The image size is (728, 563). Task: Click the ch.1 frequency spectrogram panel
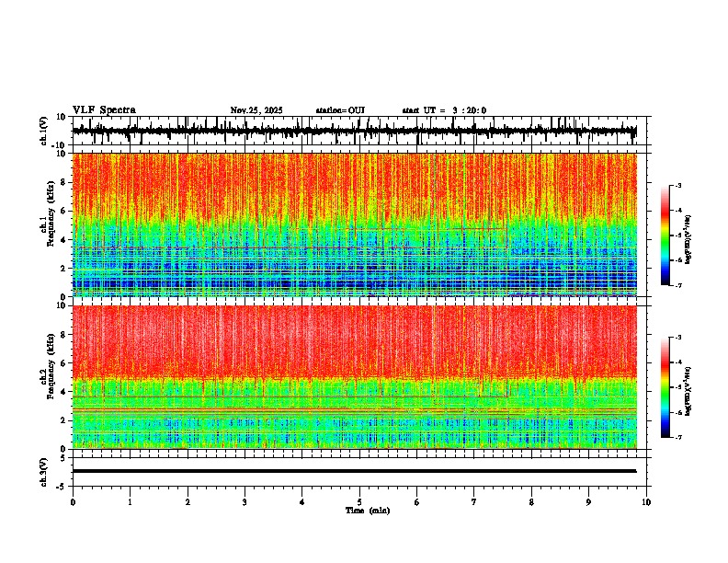(355, 224)
